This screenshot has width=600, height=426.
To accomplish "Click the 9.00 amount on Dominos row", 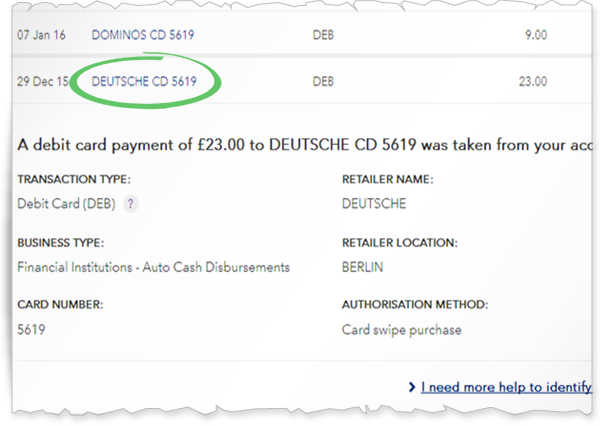I will tap(536, 35).
